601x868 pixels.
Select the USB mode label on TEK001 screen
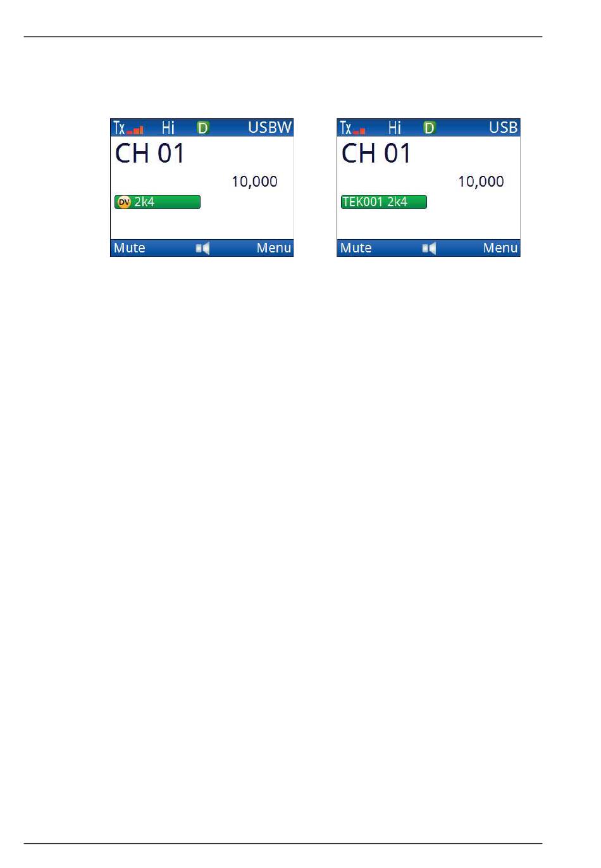pos(503,128)
